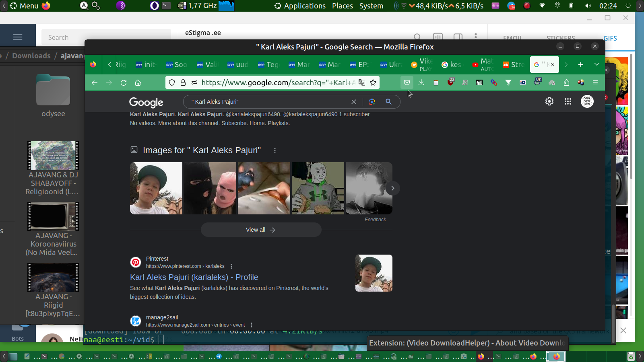This screenshot has height=362, width=644.
Task: Open the Pinterest result thumbnail image
Action: coord(374,273)
